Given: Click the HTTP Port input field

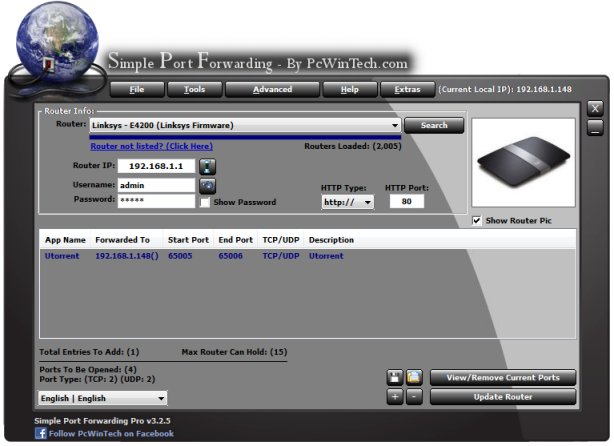Looking at the screenshot, I should coord(406,201).
